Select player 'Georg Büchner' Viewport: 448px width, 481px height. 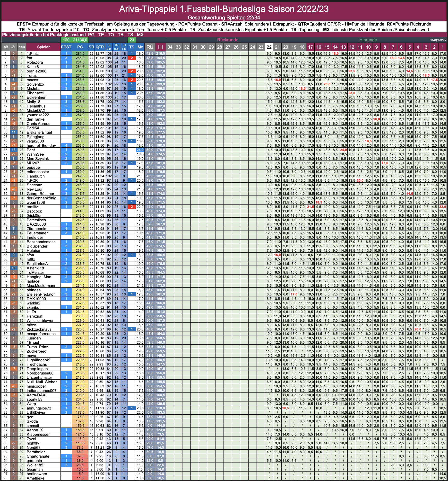(x=41, y=194)
